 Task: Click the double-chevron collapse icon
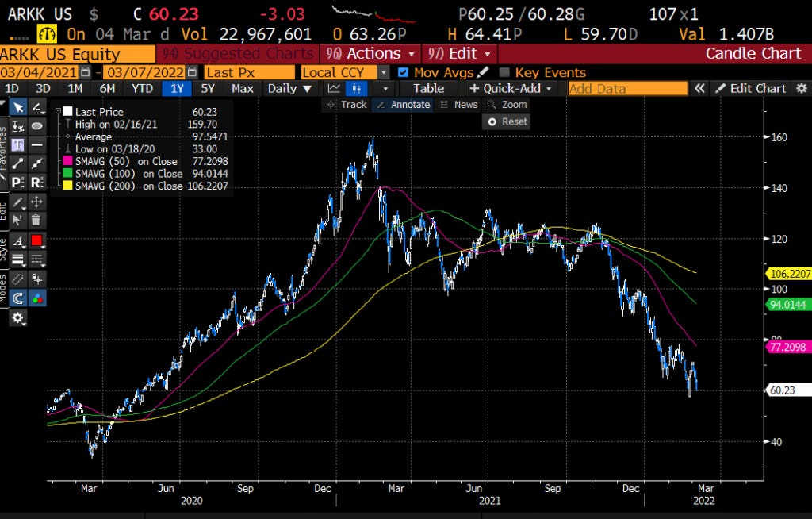[x=699, y=89]
